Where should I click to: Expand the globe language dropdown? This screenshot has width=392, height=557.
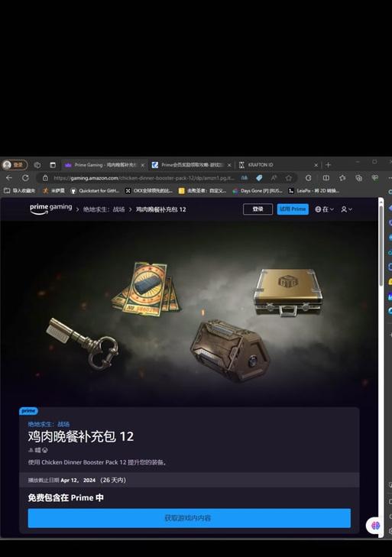(x=324, y=209)
